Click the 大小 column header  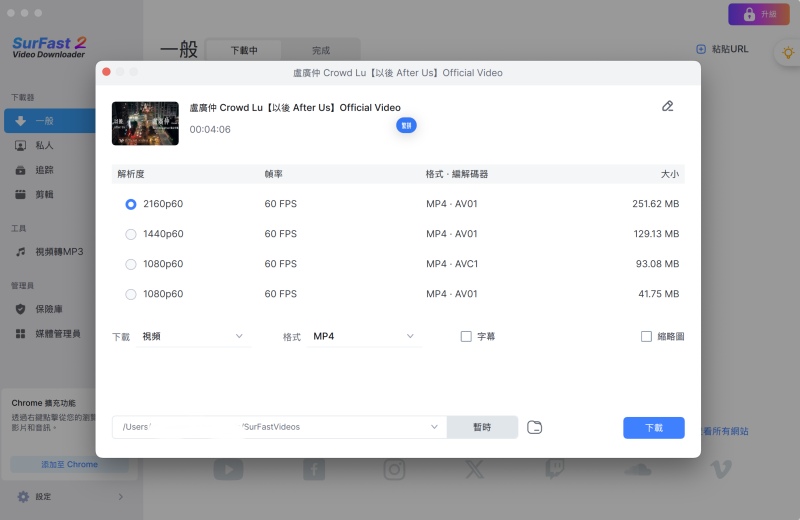tap(670, 174)
